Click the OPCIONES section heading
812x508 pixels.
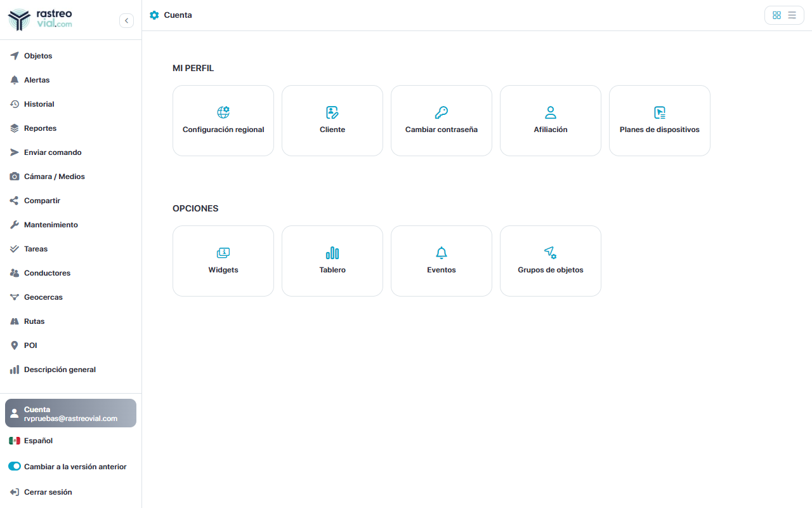195,208
